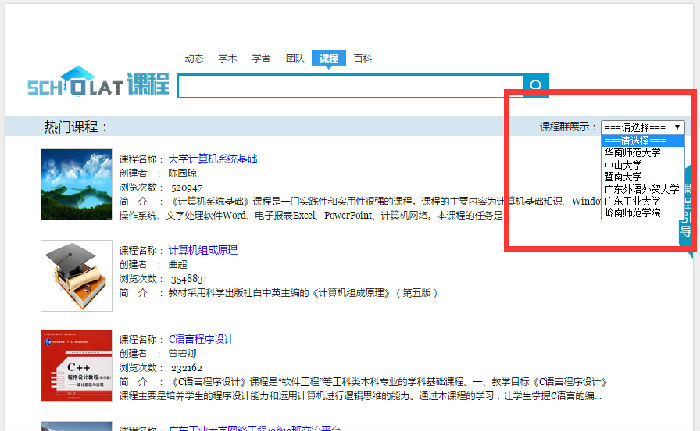Click the graduation cap books thumbnail
The height and width of the screenshot is (431, 700).
pyautogui.click(x=76, y=276)
